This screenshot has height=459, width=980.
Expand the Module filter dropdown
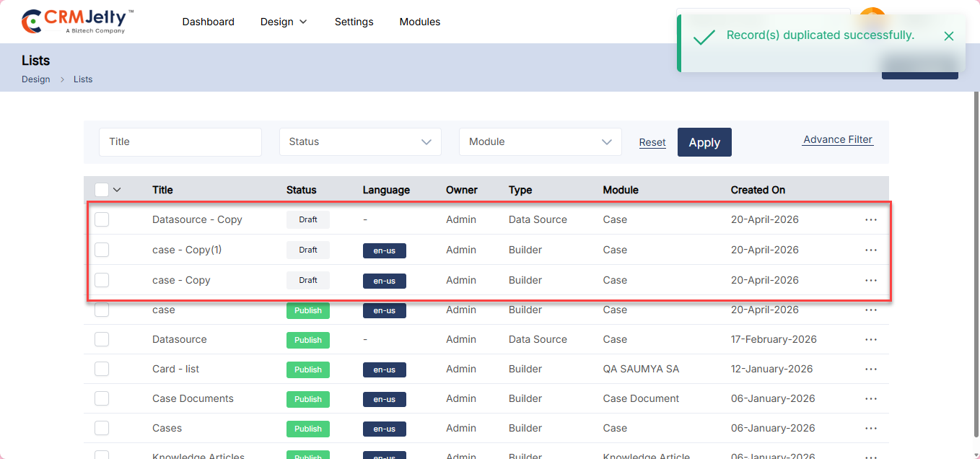pos(540,142)
